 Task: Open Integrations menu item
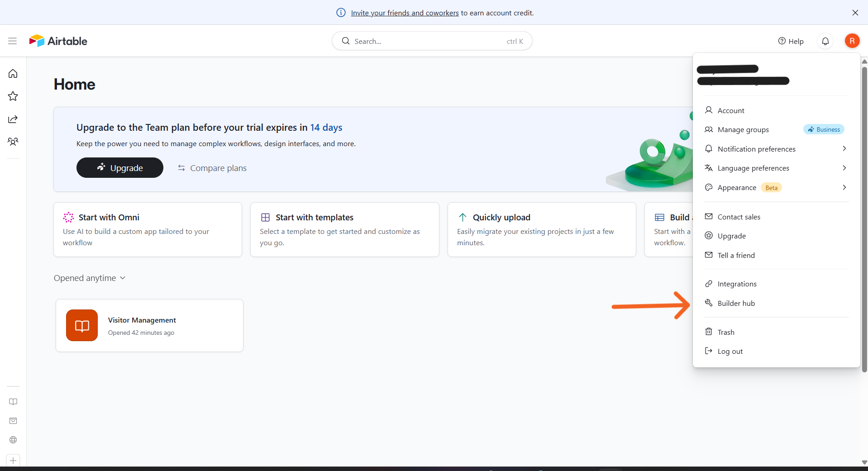776,284
